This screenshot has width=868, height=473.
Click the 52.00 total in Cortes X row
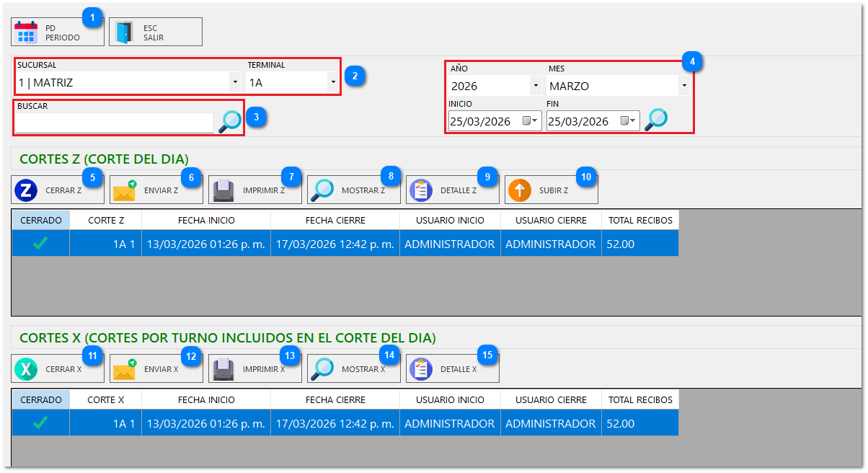[x=640, y=423]
